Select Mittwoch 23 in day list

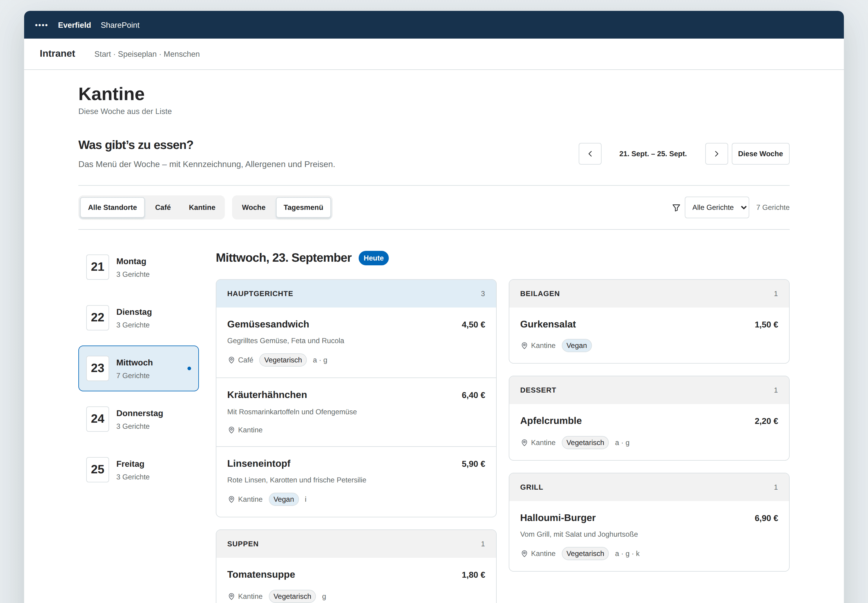tap(138, 368)
